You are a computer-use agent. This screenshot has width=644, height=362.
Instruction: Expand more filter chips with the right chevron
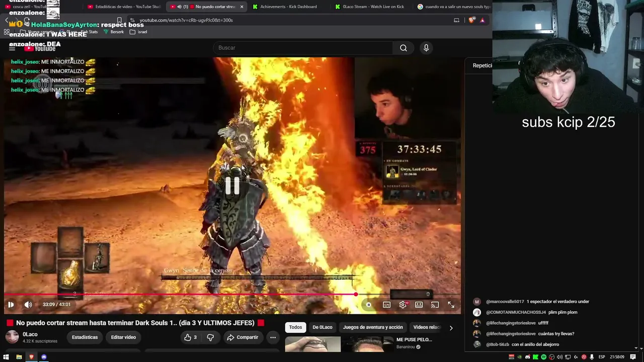pos(451,328)
